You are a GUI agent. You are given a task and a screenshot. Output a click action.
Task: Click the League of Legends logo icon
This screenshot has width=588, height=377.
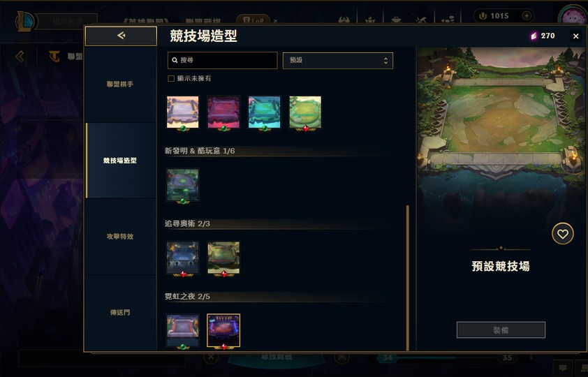25,22
